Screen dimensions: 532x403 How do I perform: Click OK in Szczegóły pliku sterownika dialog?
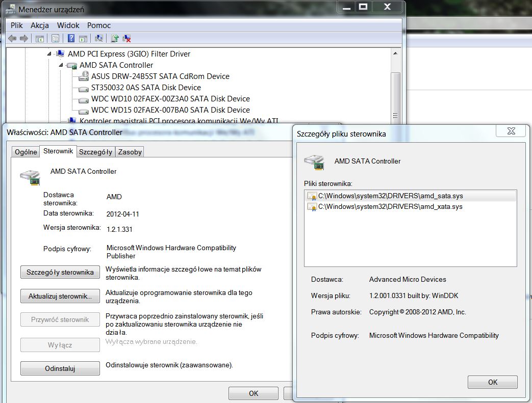(x=493, y=382)
